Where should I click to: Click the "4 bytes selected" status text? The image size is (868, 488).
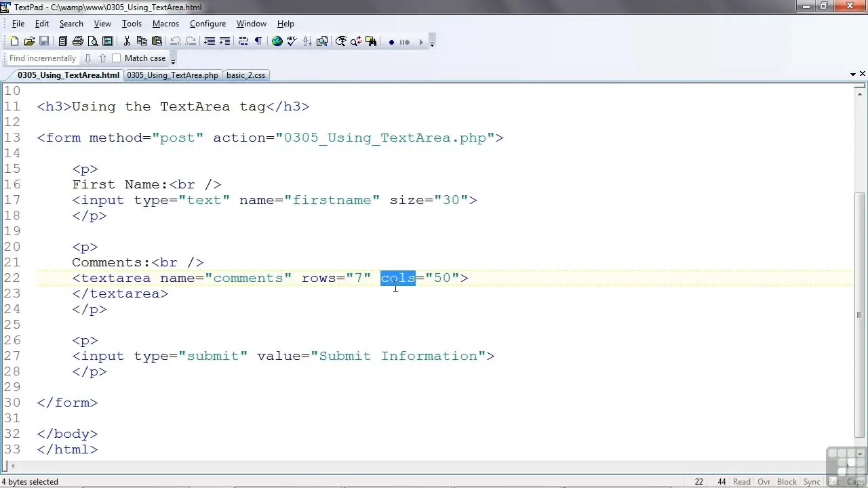[30, 482]
